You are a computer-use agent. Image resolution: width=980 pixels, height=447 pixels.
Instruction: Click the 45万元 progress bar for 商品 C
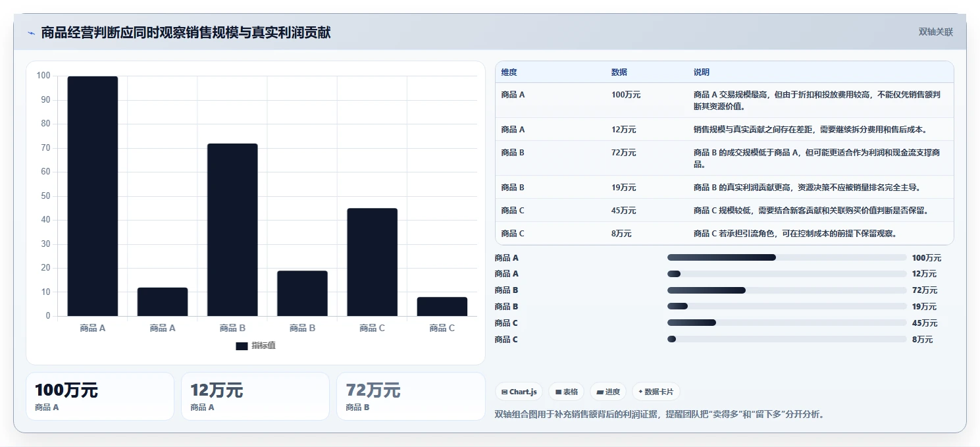(x=787, y=323)
